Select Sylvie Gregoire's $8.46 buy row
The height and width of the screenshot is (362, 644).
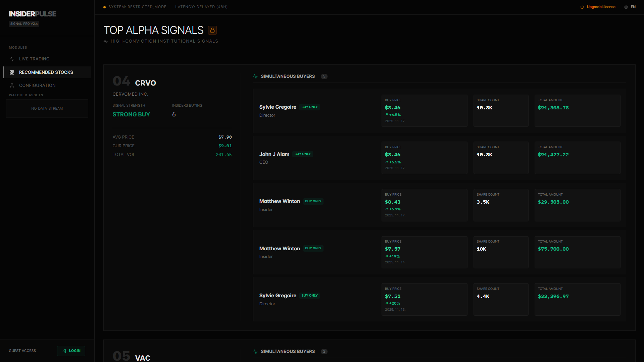pos(439,111)
